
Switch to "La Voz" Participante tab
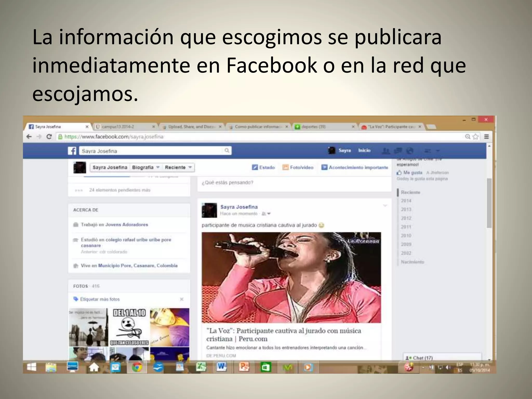pos(391,127)
